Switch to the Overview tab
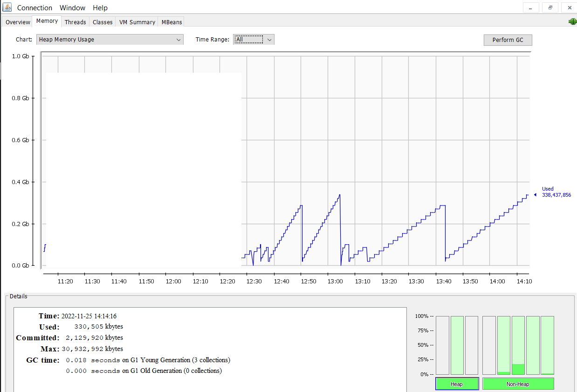 tap(18, 22)
